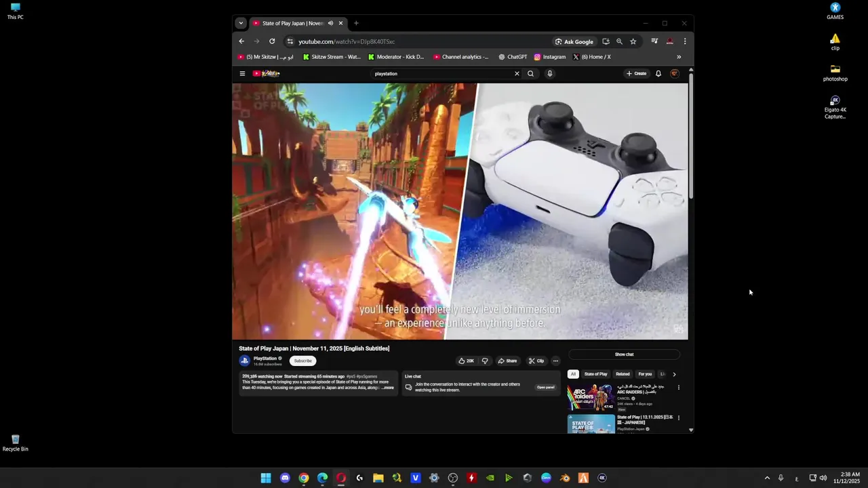Share the State of Play video

[507, 361]
